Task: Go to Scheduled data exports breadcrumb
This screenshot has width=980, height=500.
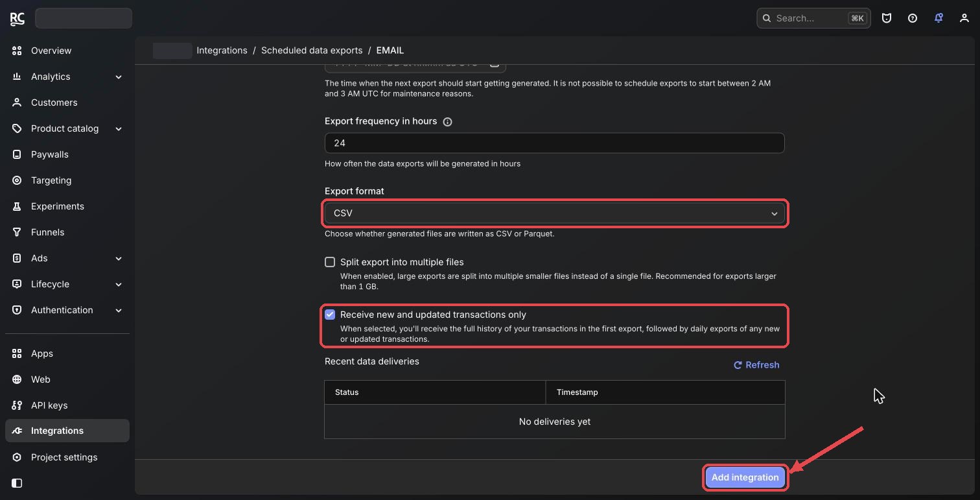Action: pyautogui.click(x=312, y=50)
